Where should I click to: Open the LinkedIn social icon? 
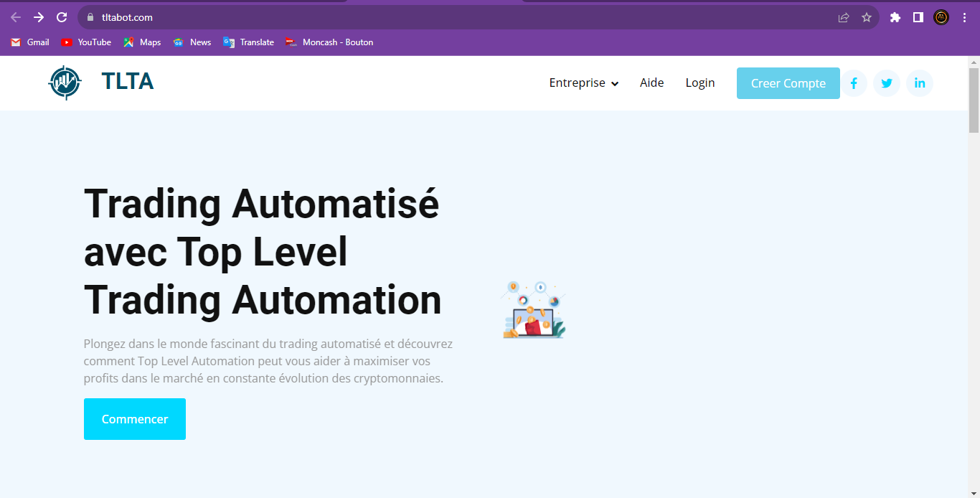pyautogui.click(x=920, y=83)
